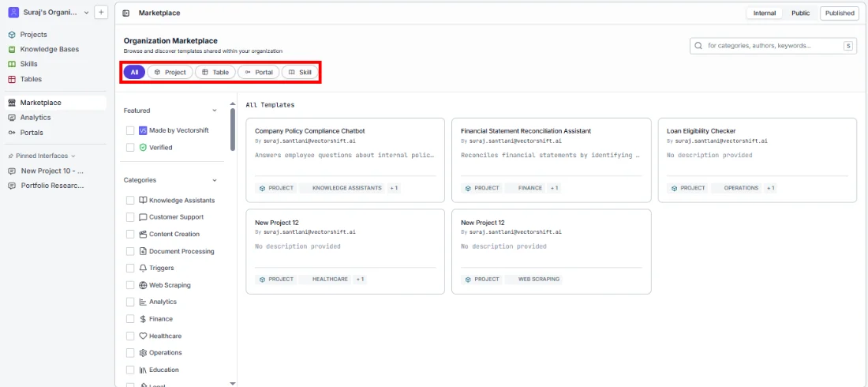Screen dimensions: 868x387
Task: Click the Tables grid icon in sidebar
Action: (12, 79)
